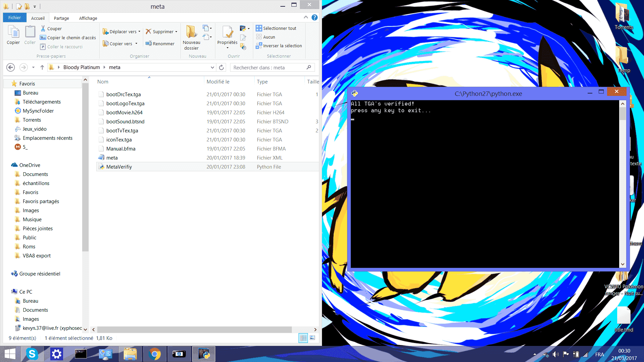The image size is (644, 362).
Task: Open the Torrents desktop folder icon
Action: tap(624, 16)
